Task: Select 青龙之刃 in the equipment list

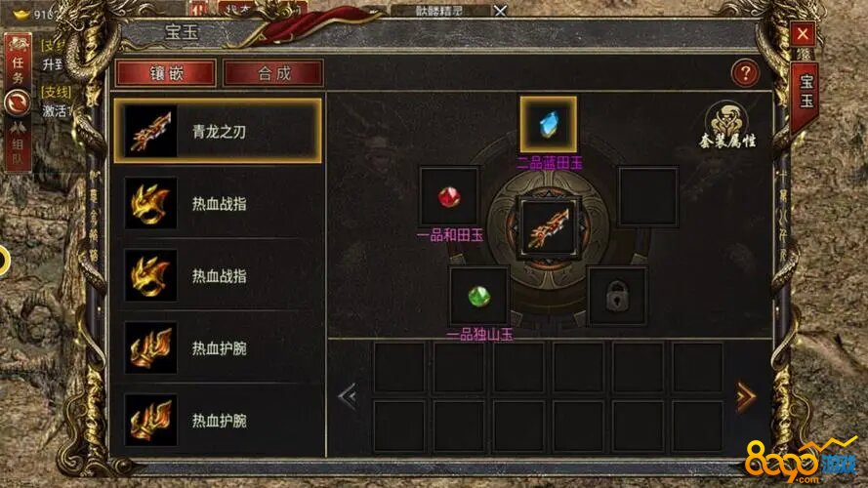Action: pyautogui.click(x=218, y=131)
